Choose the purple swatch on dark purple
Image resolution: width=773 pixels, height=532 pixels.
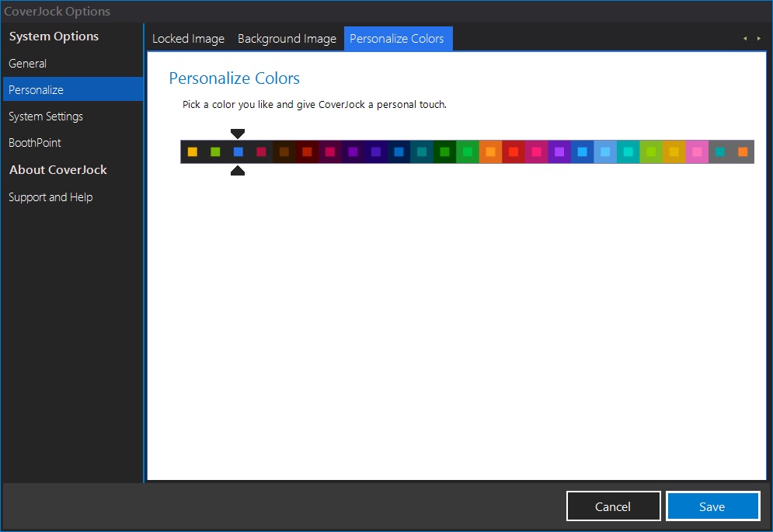pyautogui.click(x=353, y=152)
